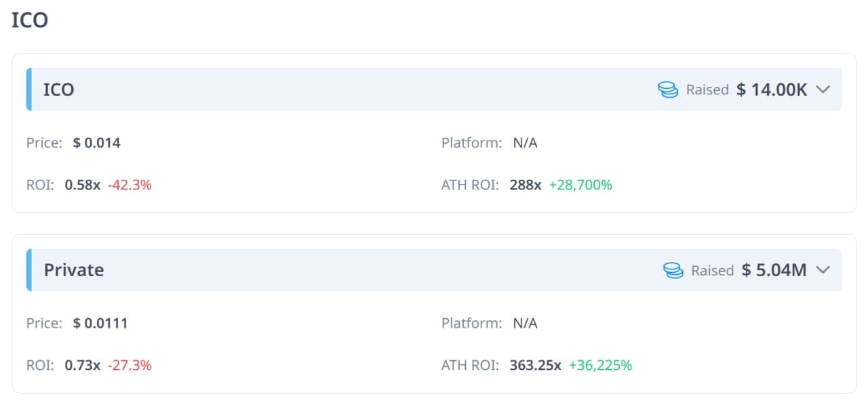Screen dimensions: 868x401
Task: Collapse the ICO round chevron
Action: coord(823,90)
